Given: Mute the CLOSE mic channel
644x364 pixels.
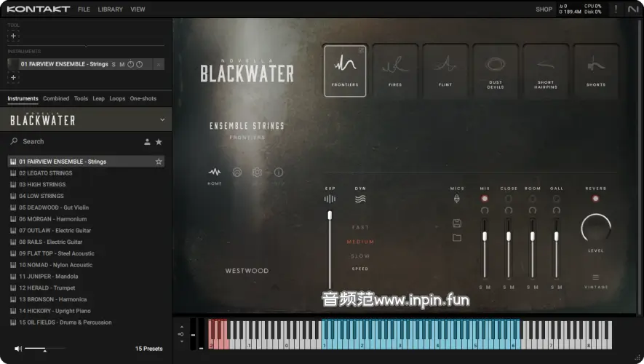Looking at the screenshot, I should click(x=512, y=287).
